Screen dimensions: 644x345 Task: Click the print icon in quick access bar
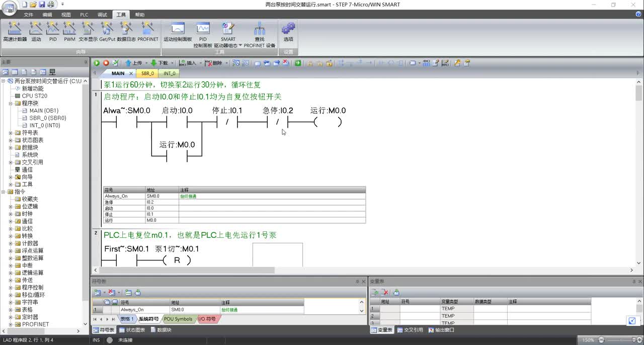pos(50,5)
